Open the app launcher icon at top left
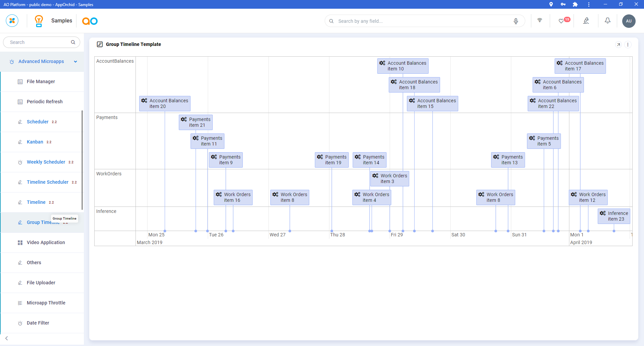 [x=12, y=21]
